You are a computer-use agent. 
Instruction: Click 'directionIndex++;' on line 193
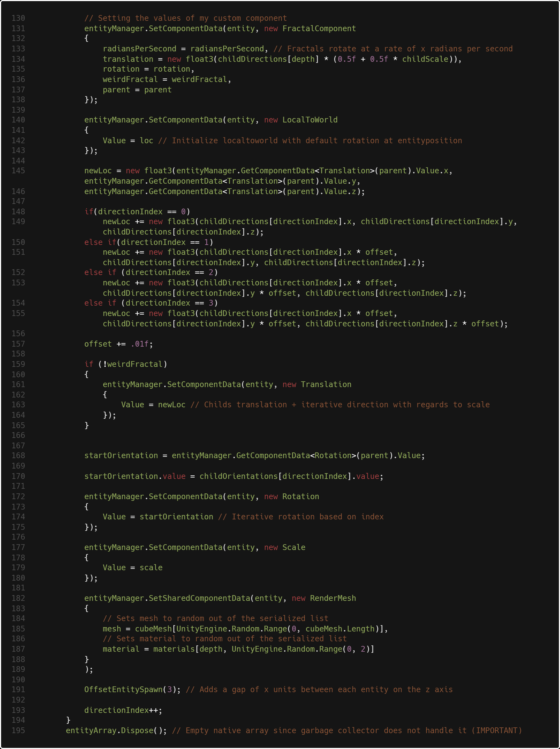(123, 710)
